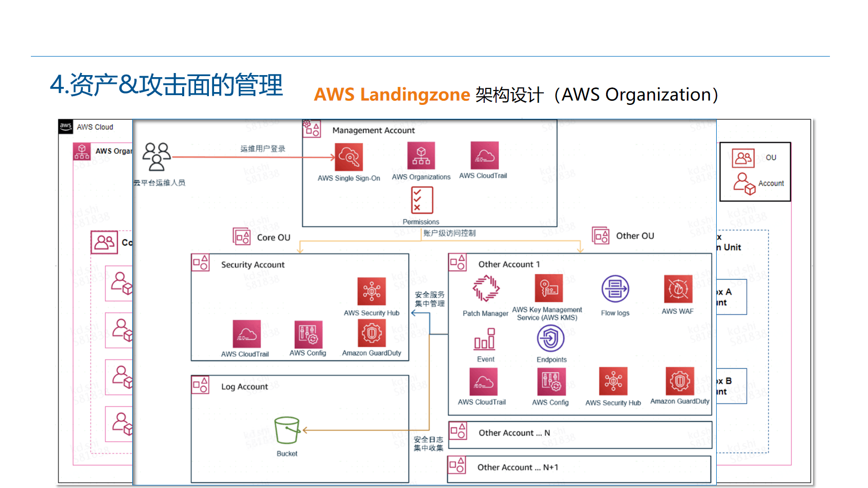Click the Other Account 1 header icon
The height and width of the screenshot is (488, 868).
click(457, 262)
